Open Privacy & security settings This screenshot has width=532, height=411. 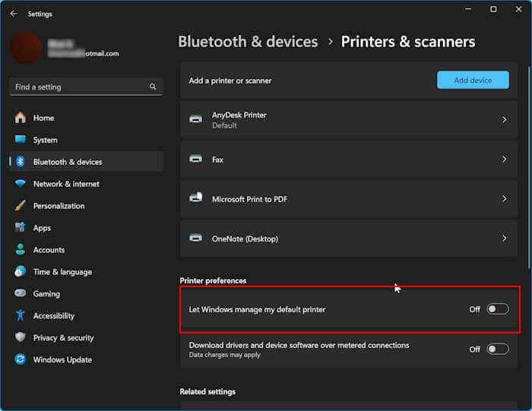(x=87, y=337)
